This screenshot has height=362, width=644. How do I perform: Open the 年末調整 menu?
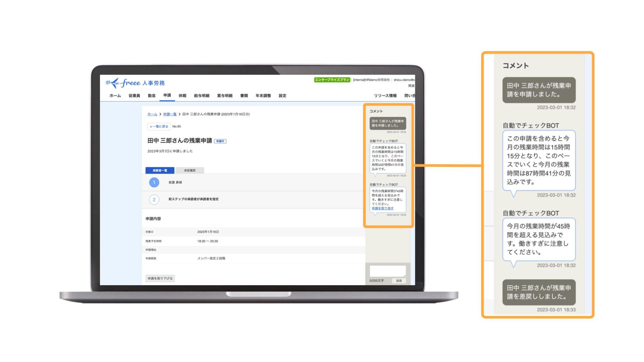pos(263,96)
